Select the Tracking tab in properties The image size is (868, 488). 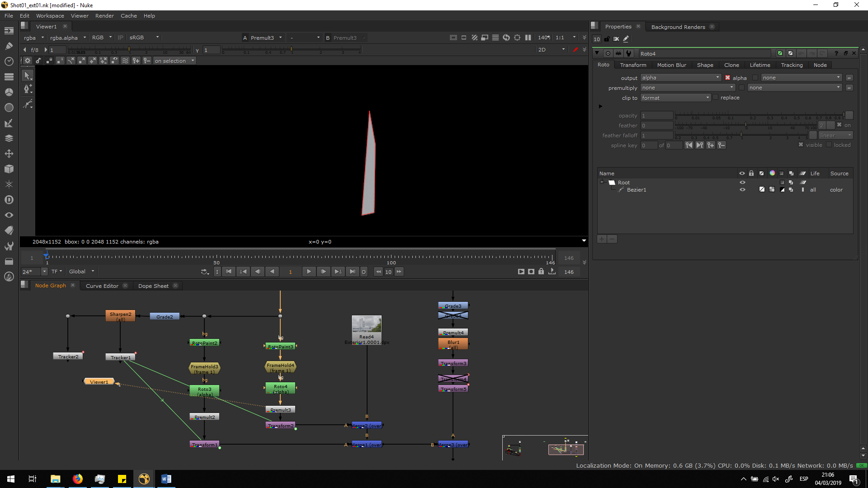[792, 65]
